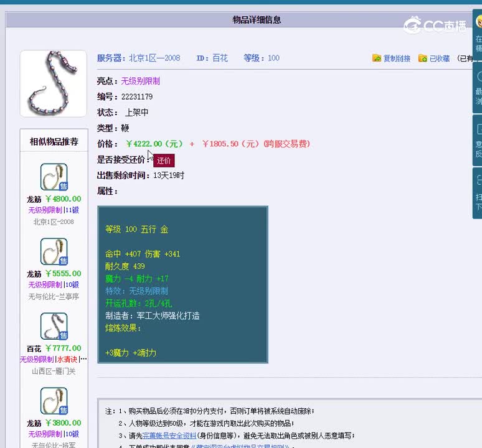Click the ID 百花 text
This screenshot has width=482, height=448.
coord(212,58)
